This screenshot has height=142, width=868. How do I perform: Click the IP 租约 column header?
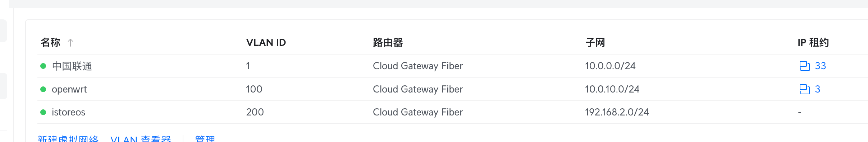click(x=813, y=43)
